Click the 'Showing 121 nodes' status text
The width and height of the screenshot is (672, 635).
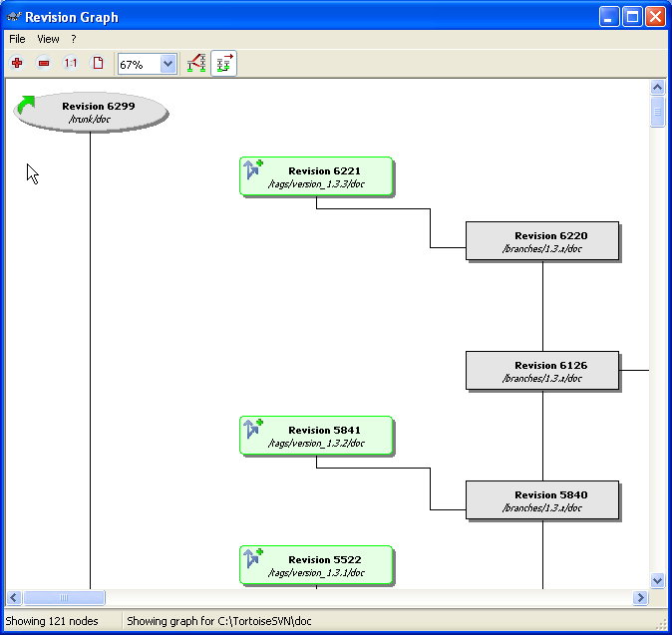(x=52, y=621)
